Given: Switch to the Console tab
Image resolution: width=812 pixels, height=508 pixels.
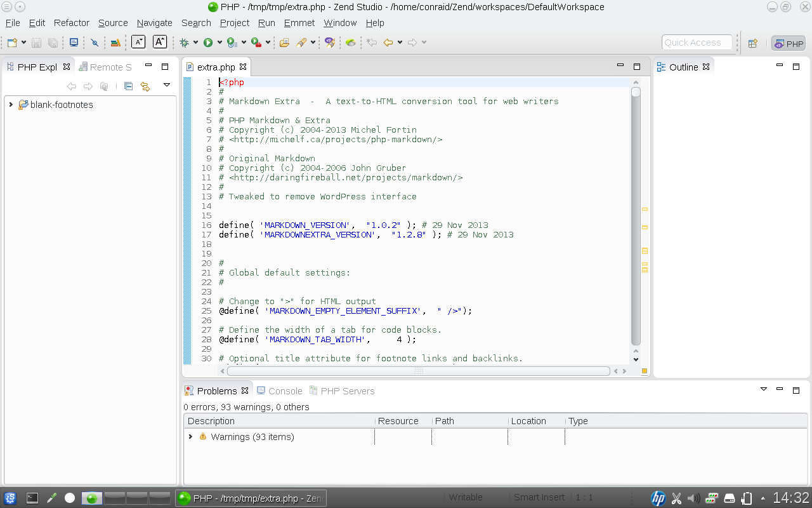Looking at the screenshot, I should pyautogui.click(x=279, y=391).
